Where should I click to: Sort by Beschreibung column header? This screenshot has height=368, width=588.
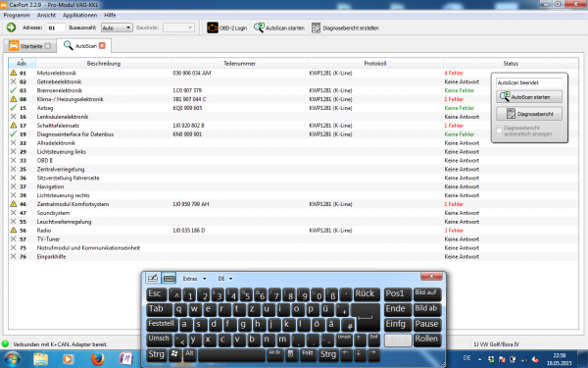104,63
